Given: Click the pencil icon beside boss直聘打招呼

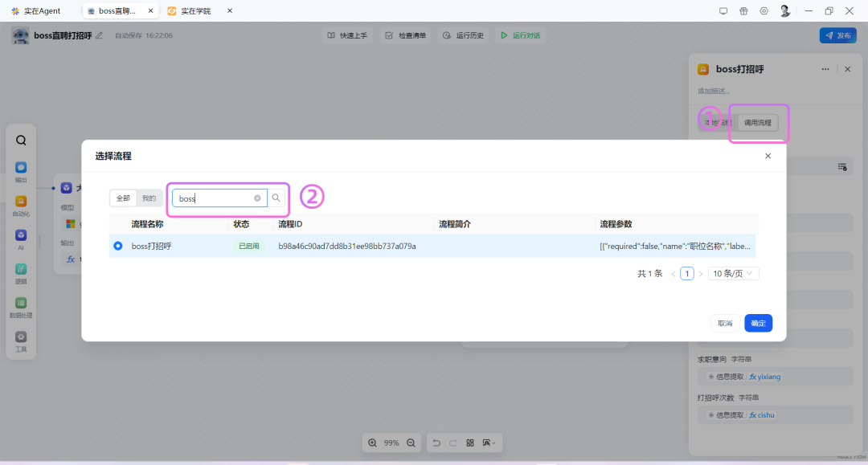Looking at the screenshot, I should point(99,35).
